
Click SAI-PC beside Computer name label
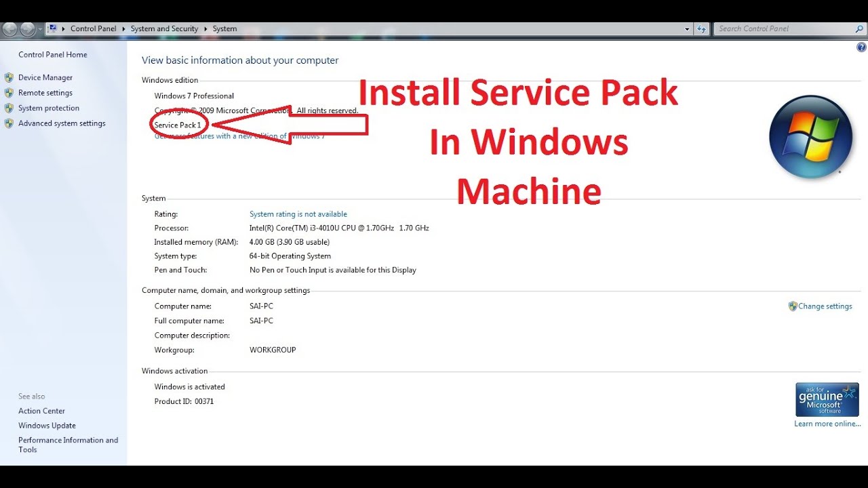pyautogui.click(x=261, y=306)
